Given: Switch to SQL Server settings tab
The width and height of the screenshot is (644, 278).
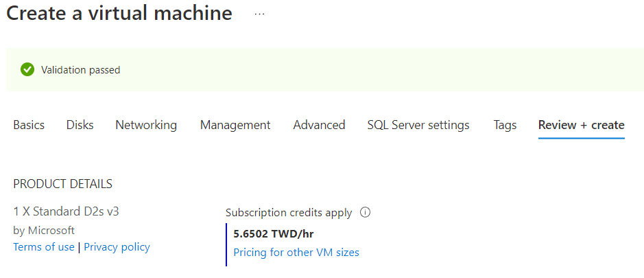Looking at the screenshot, I should click(418, 125).
